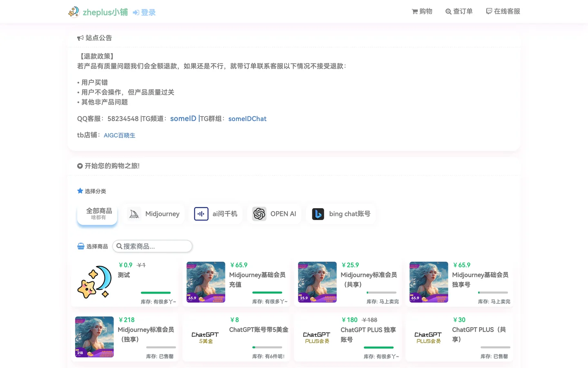Open Midjourney基础会员独享号 product title
Image resolution: width=588 pixels, height=368 pixels.
tap(480, 280)
